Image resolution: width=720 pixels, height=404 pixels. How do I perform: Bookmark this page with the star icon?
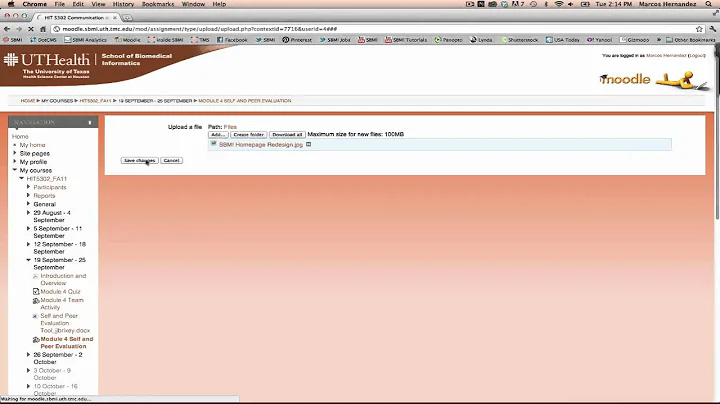point(699,29)
